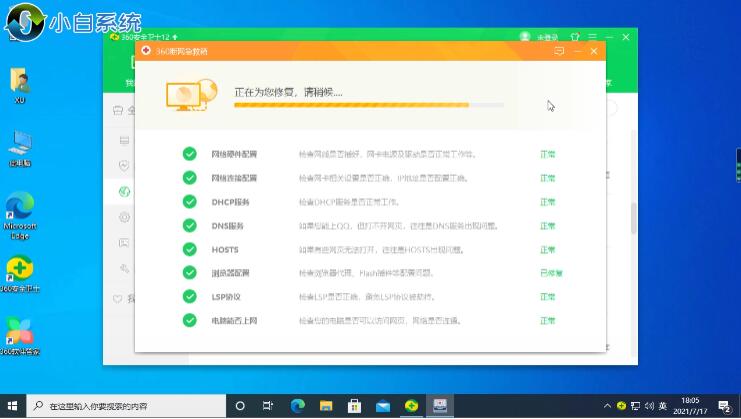Open Microsoft Edge desktop shortcut

point(19,212)
